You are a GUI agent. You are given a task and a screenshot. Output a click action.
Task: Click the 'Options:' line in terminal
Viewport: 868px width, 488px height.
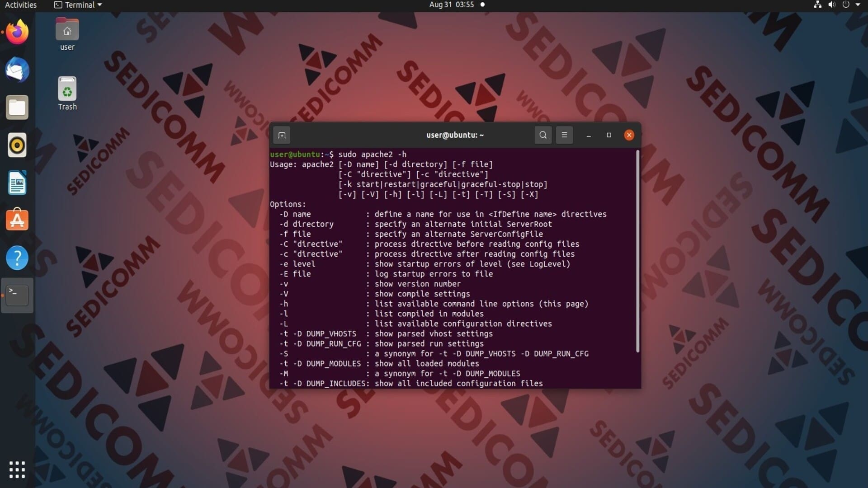(288, 204)
